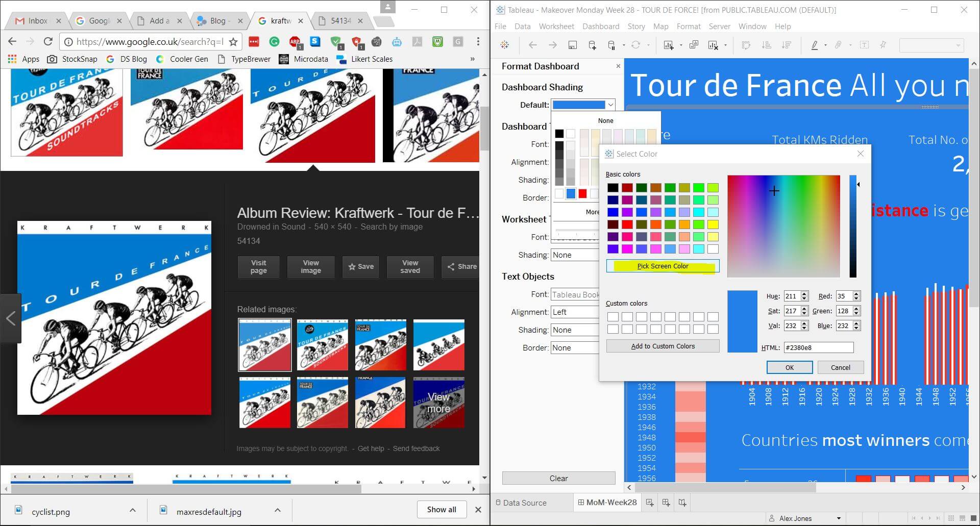The height and width of the screenshot is (526, 980).
Task: Open the Dashboard menu in Tableau
Action: click(x=601, y=27)
